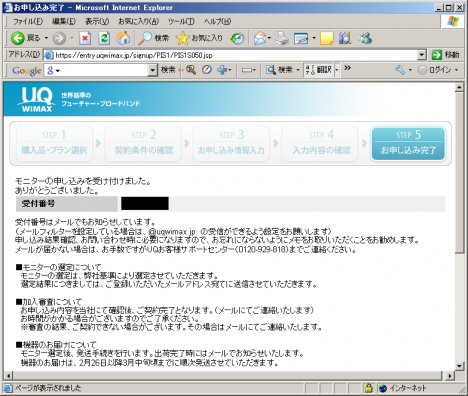Click the Google toolbar magnifier highlight icon
The width and height of the screenshot is (468, 396).
[x=191, y=70]
